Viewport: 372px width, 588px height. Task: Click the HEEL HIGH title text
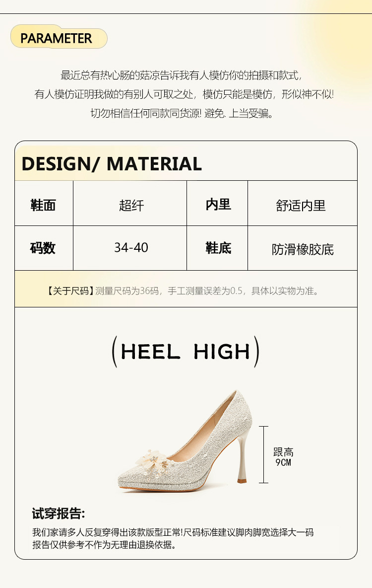point(186,352)
